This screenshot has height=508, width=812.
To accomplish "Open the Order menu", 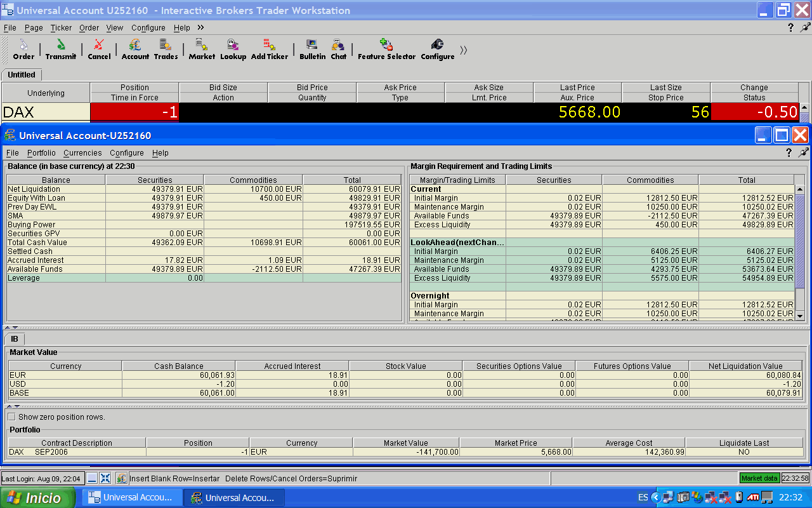I will (x=89, y=28).
